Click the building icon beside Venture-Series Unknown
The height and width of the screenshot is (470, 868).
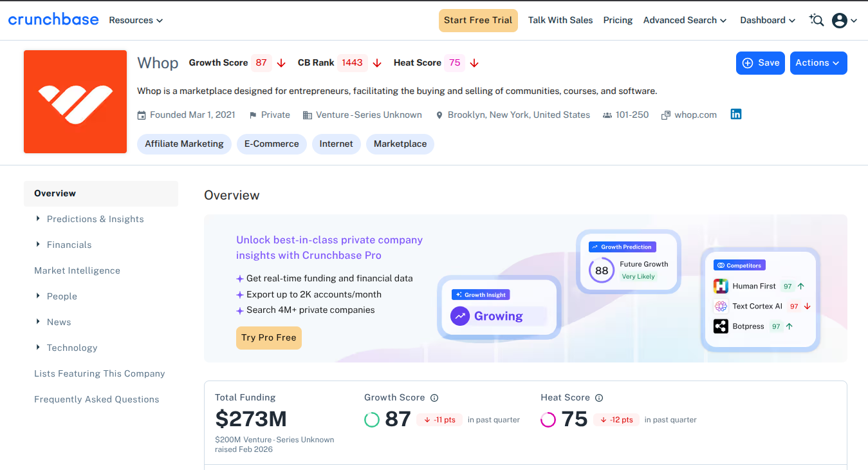pos(307,115)
